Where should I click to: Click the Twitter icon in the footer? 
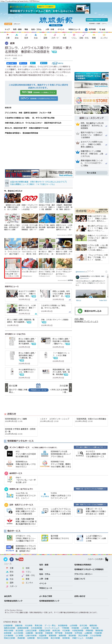pos(6,559)
